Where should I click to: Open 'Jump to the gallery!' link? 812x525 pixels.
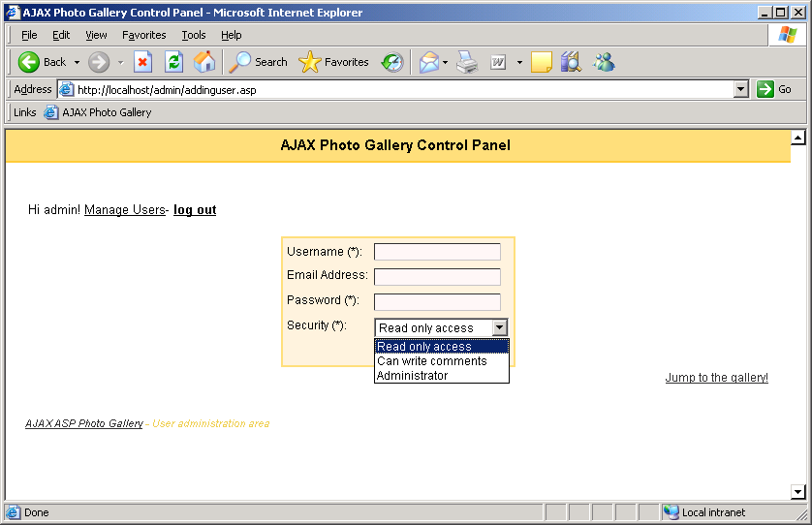[x=716, y=378]
